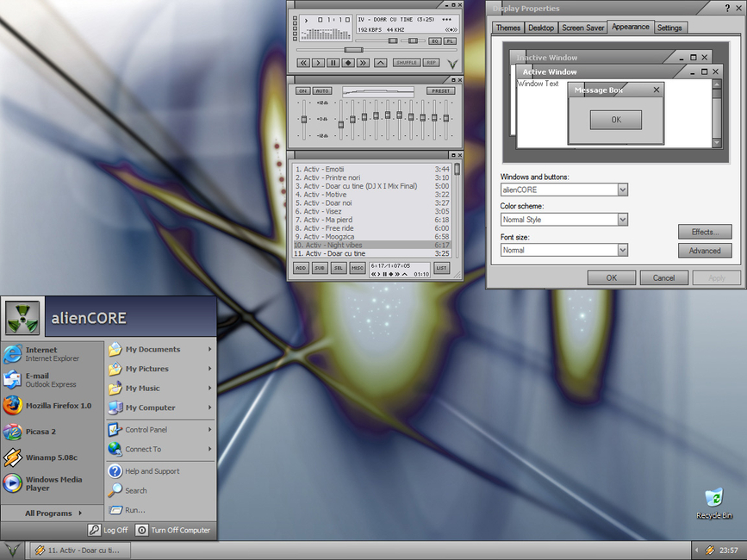
Task: Expand the All Programs menu
Action: (x=52, y=513)
